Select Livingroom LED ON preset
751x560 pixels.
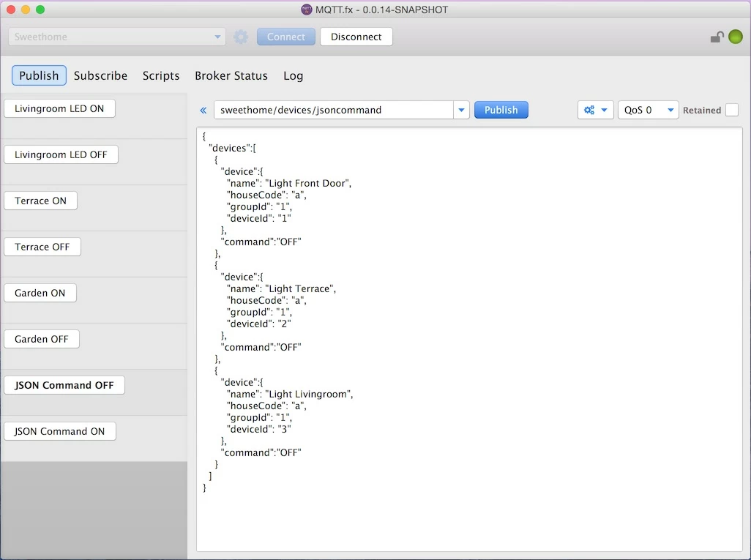(59, 108)
